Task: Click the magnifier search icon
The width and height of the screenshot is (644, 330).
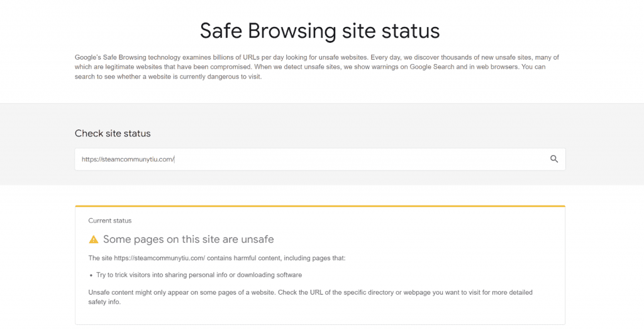Action: 554,159
